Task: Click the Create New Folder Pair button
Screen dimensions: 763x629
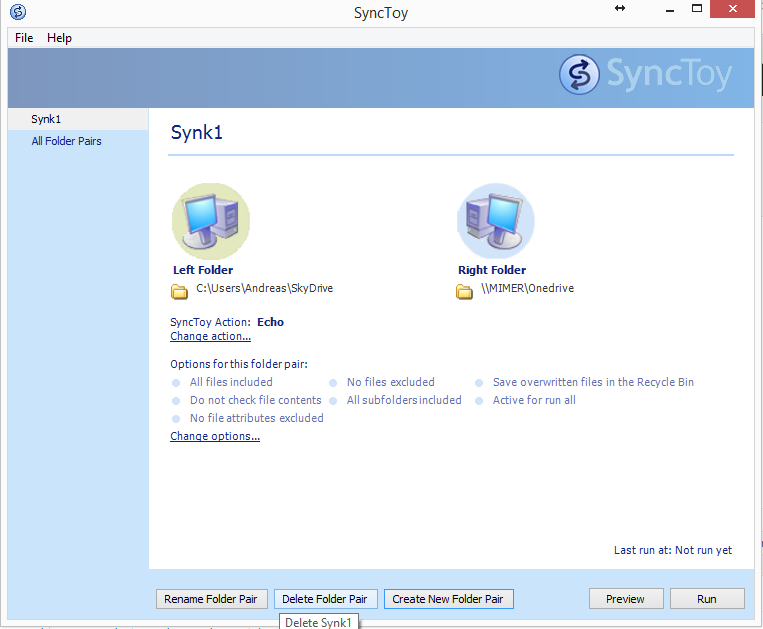Action: (x=449, y=599)
